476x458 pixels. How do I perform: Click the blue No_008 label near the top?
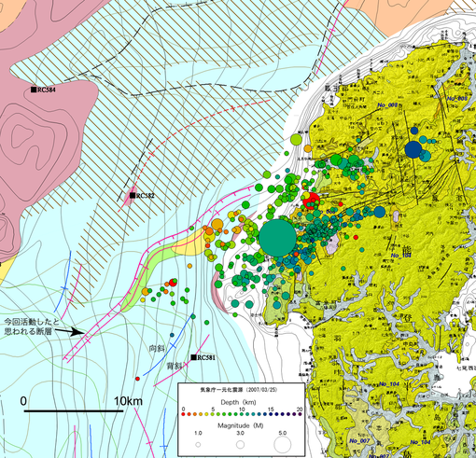tap(387, 105)
